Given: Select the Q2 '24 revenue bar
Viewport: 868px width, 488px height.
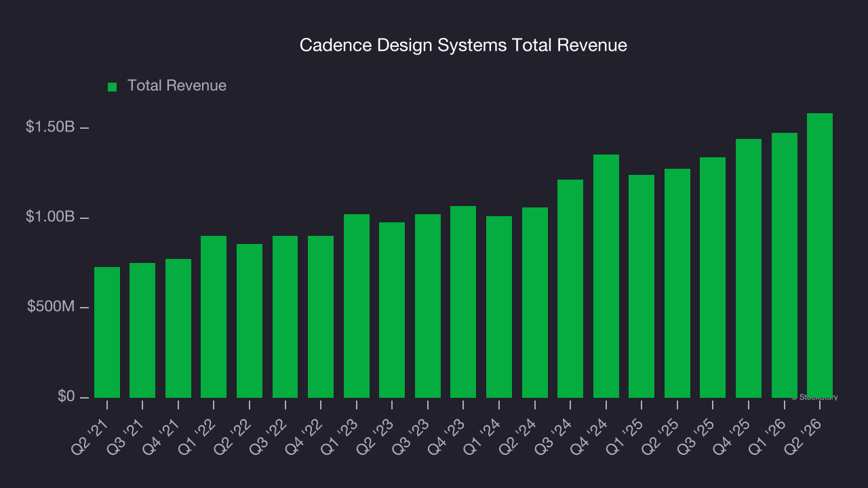Looking at the screenshot, I should click(x=535, y=302).
